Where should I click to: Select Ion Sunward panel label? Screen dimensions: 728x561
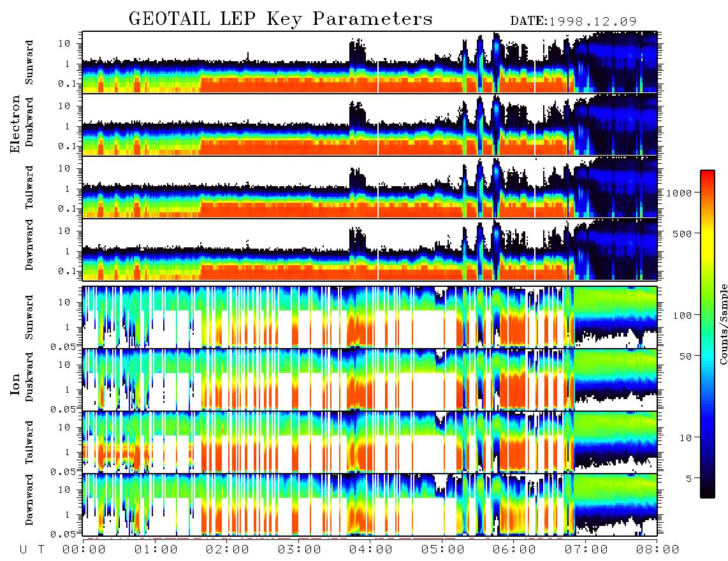pos(29,317)
